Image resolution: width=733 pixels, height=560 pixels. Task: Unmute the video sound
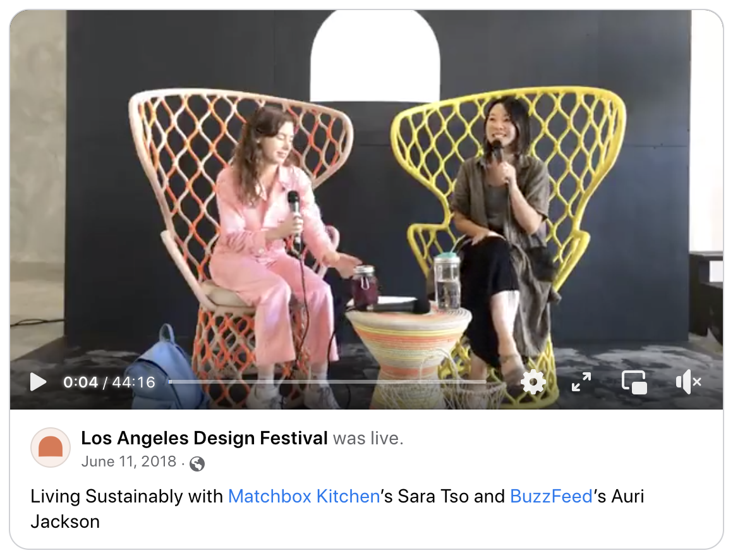point(688,382)
